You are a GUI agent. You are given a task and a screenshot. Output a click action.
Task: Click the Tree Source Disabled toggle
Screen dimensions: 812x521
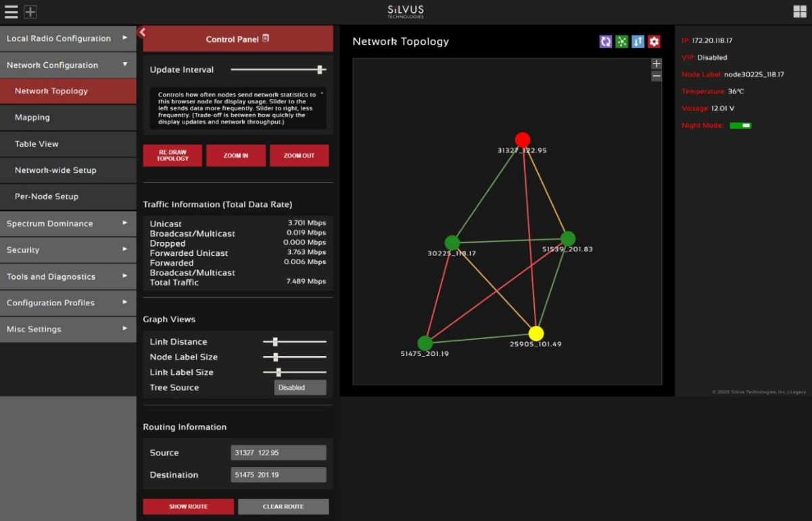click(300, 387)
